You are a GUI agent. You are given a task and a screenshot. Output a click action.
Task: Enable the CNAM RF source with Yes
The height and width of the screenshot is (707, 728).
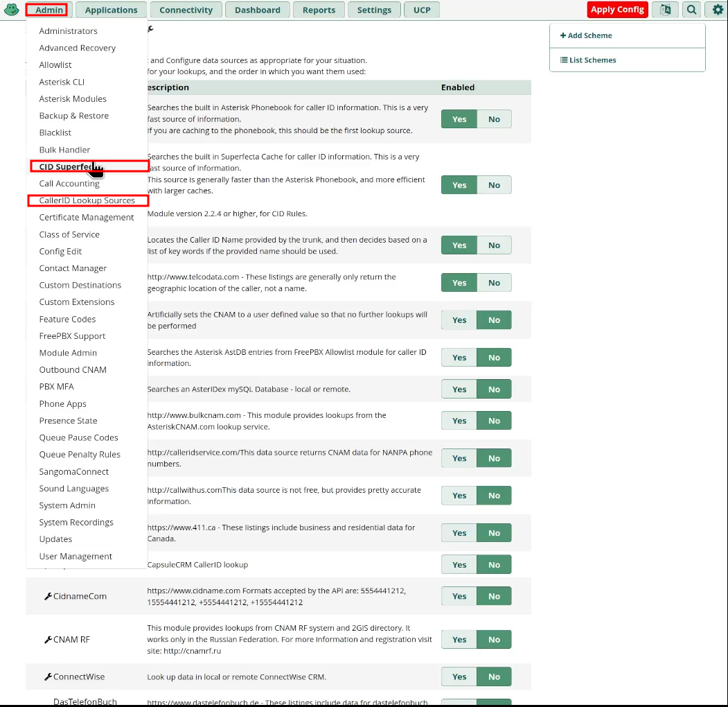click(459, 640)
